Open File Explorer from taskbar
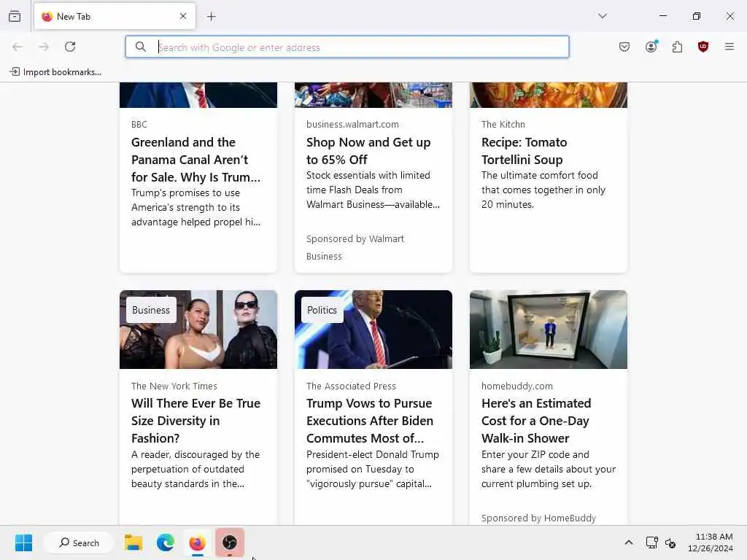Viewport: 747px width, 560px height. 133,542
